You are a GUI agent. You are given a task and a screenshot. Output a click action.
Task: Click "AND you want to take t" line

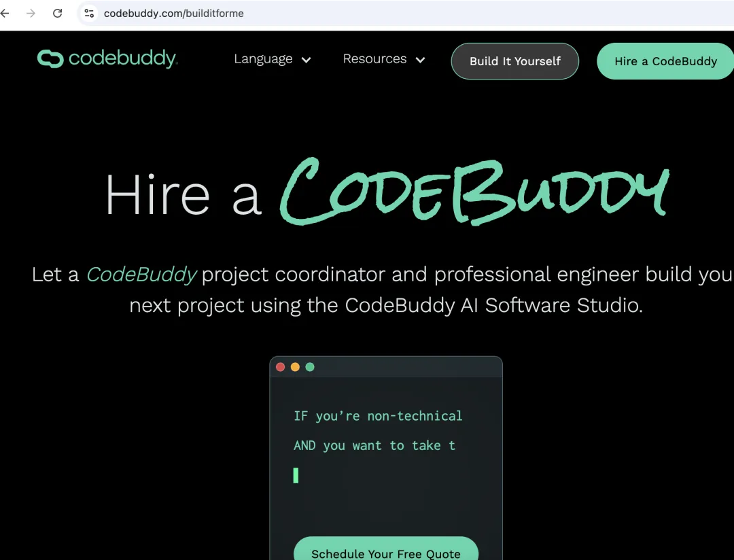pyautogui.click(x=374, y=445)
